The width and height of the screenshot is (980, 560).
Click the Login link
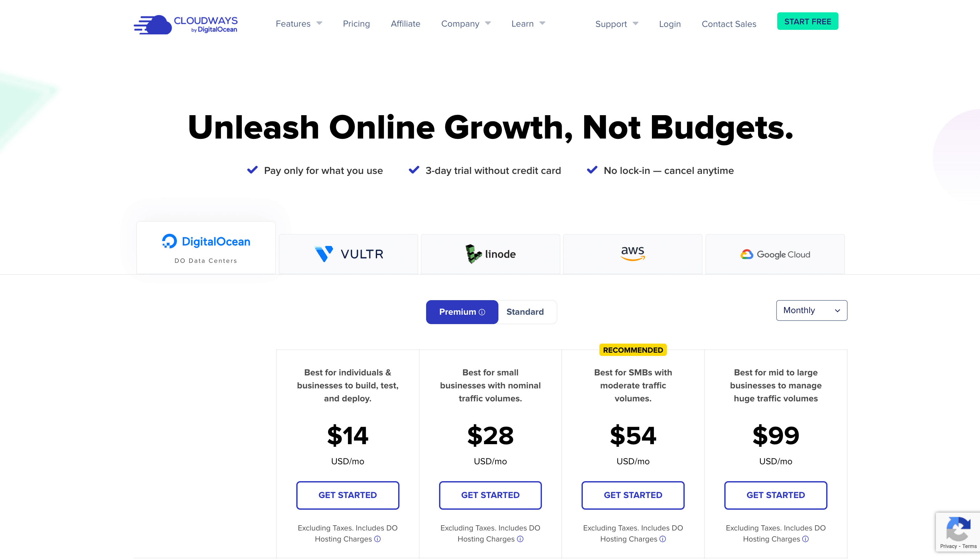[669, 24]
